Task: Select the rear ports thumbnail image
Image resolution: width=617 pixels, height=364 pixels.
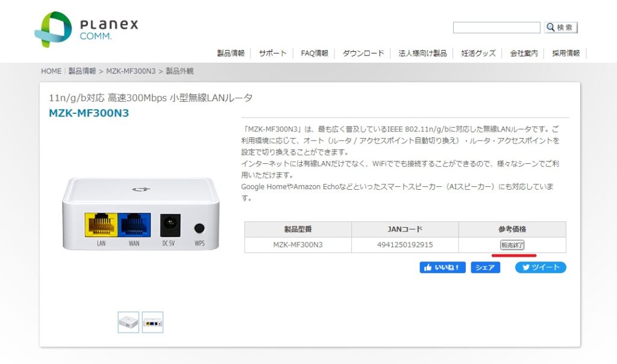Action: point(152,322)
